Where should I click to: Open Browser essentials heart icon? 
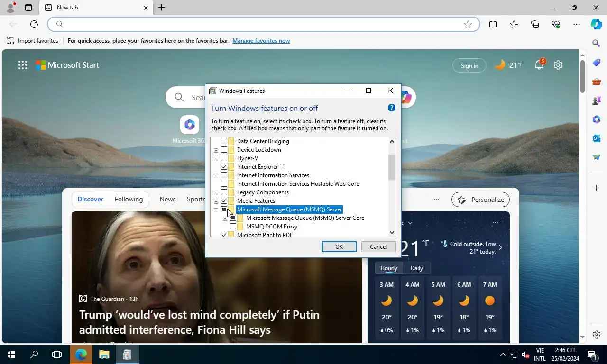pos(556,24)
